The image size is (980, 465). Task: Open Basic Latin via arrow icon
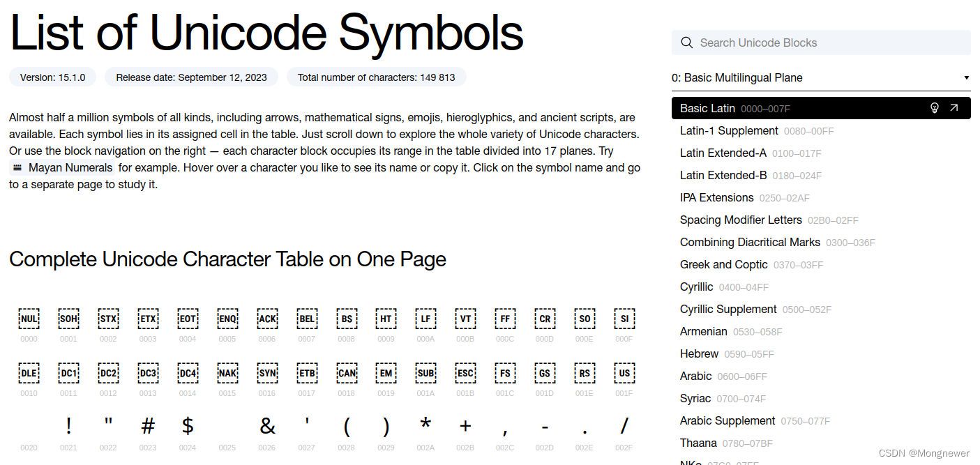click(x=954, y=108)
